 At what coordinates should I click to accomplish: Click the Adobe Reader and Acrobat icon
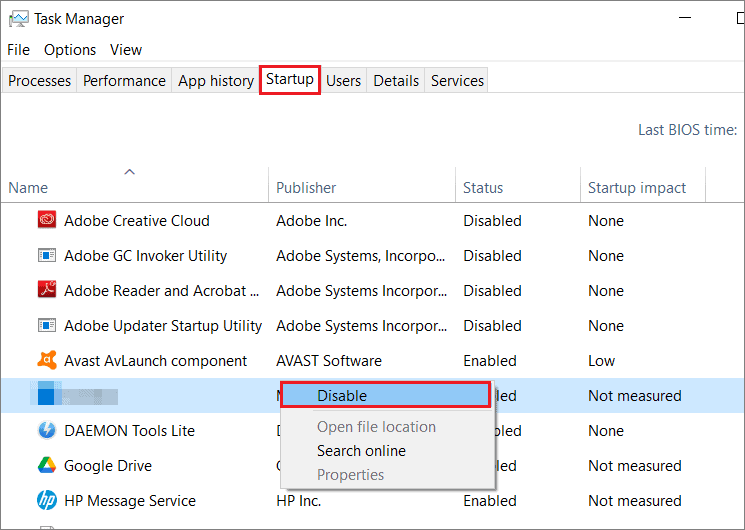[x=47, y=289]
